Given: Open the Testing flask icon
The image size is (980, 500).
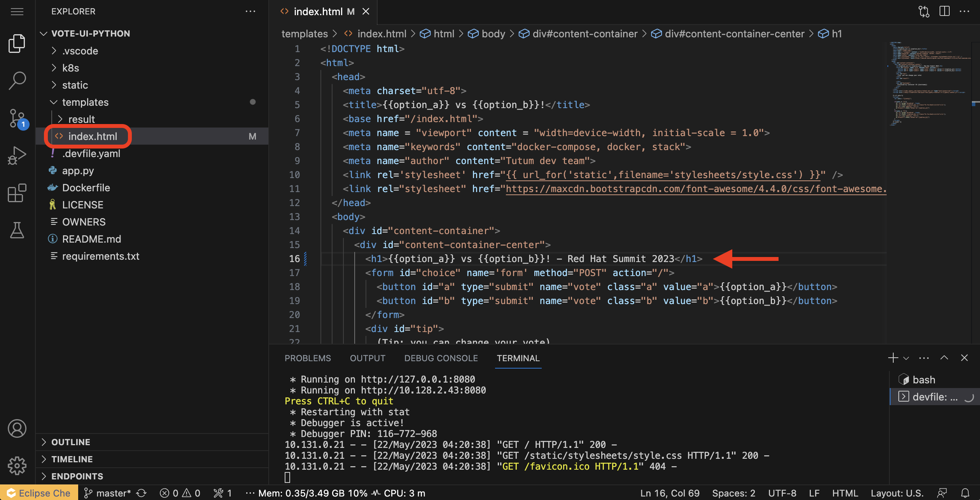Looking at the screenshot, I should point(17,230).
